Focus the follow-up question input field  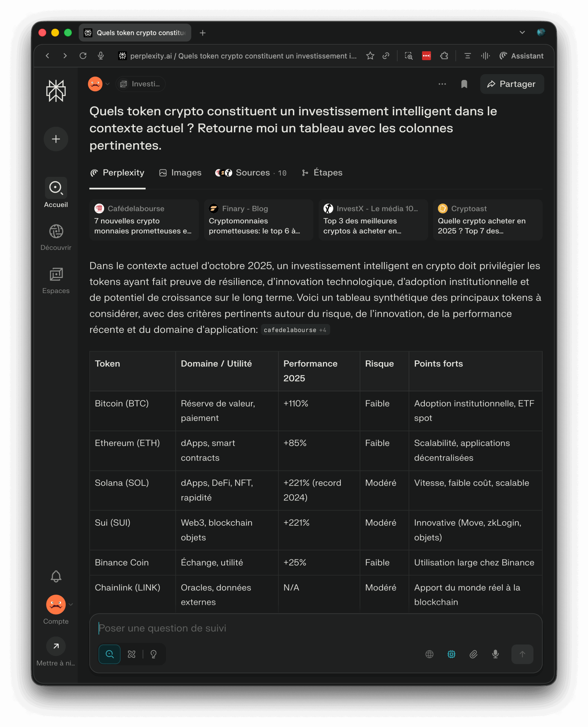[315, 628]
